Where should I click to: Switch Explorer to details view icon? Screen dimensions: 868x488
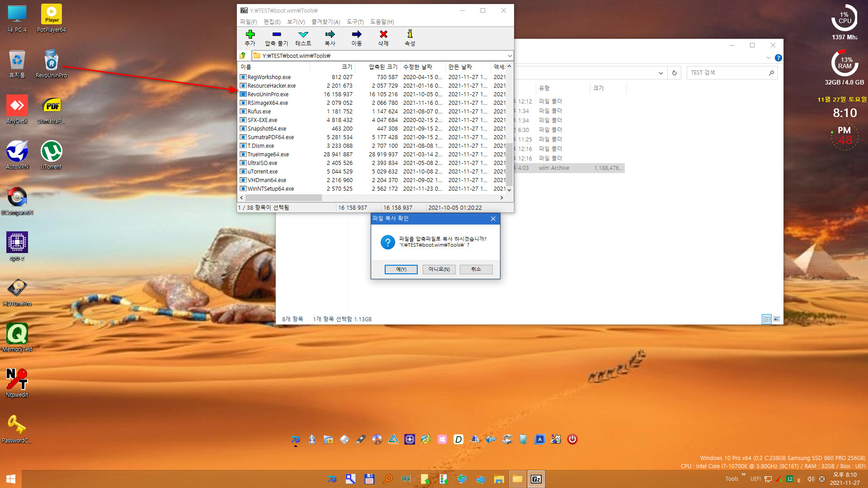(x=767, y=319)
